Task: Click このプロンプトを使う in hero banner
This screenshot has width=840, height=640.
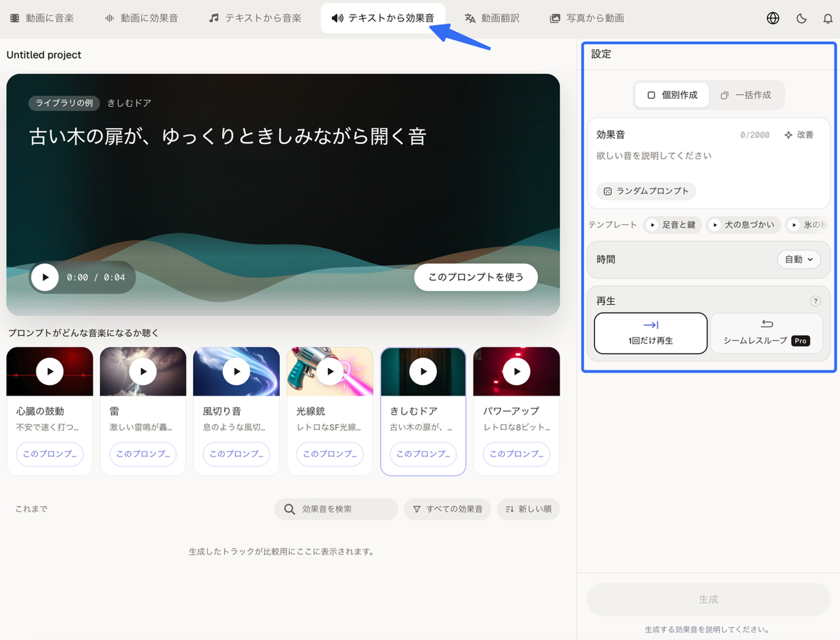Action: click(x=476, y=277)
